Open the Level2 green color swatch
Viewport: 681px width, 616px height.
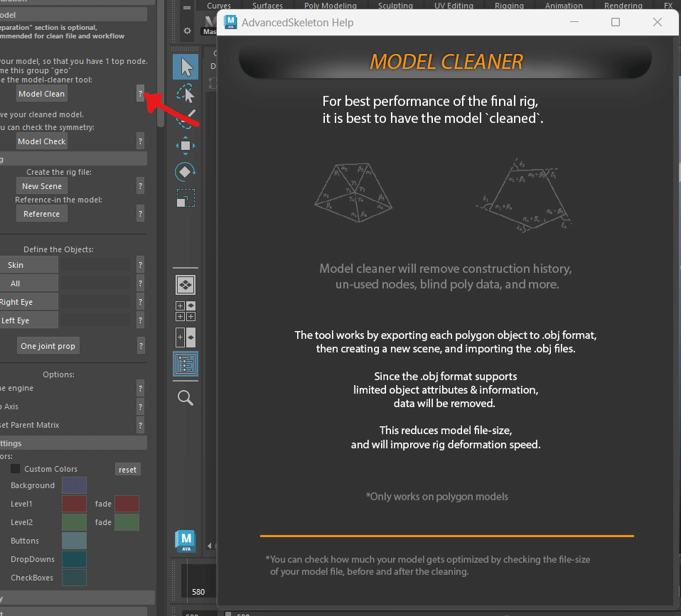[x=74, y=522]
